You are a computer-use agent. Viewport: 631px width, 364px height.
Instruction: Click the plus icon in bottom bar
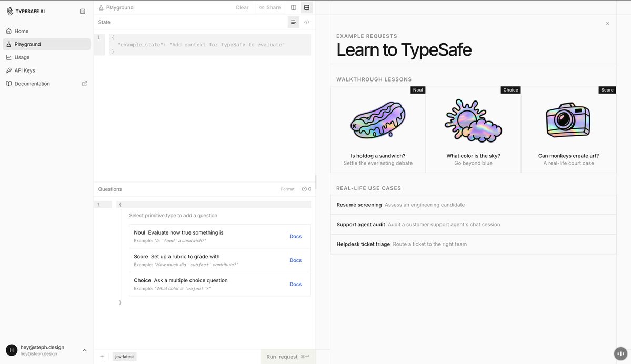pyautogui.click(x=102, y=357)
